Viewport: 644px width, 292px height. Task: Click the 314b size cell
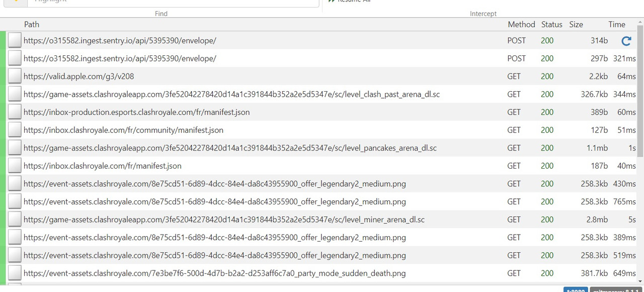(599, 41)
